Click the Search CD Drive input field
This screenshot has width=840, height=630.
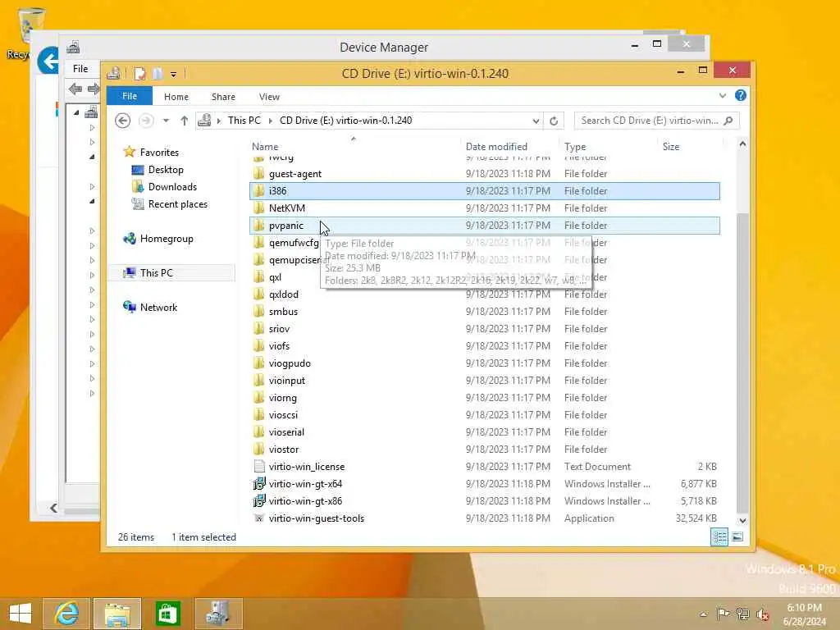point(649,121)
